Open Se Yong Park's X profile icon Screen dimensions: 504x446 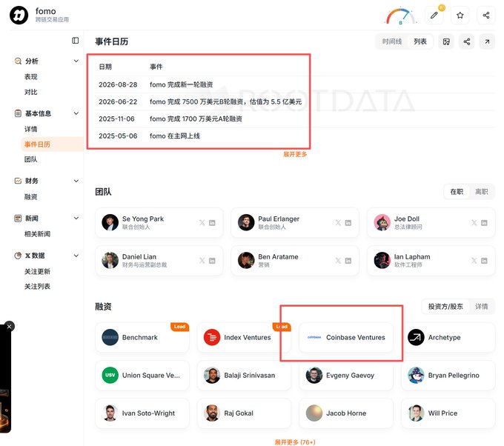pos(202,223)
